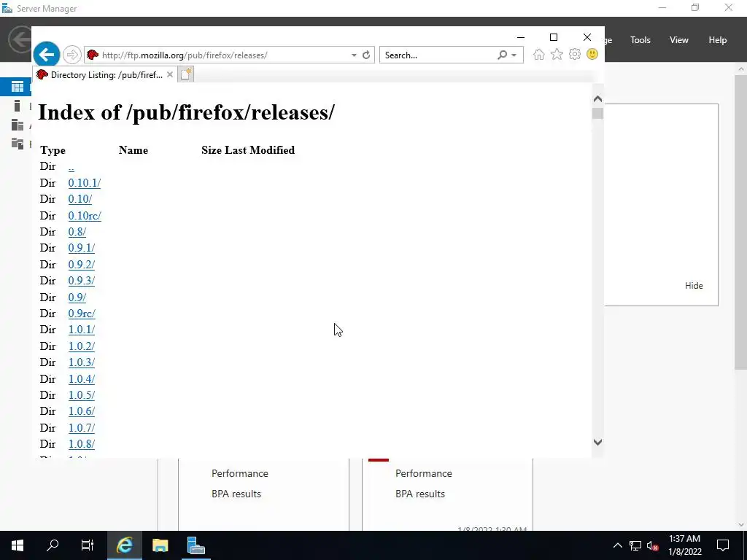
Task: Click the taskbar clock showing 1:37 AM
Action: point(685,545)
